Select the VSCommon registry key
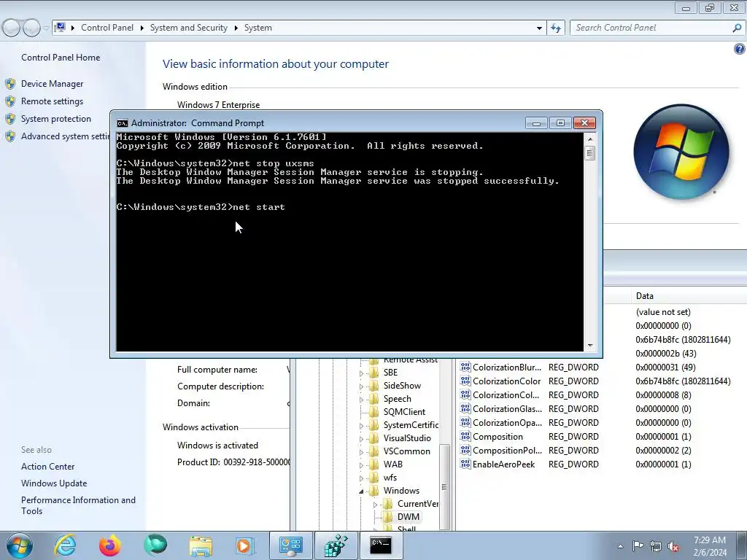The image size is (747, 560). 406,451
